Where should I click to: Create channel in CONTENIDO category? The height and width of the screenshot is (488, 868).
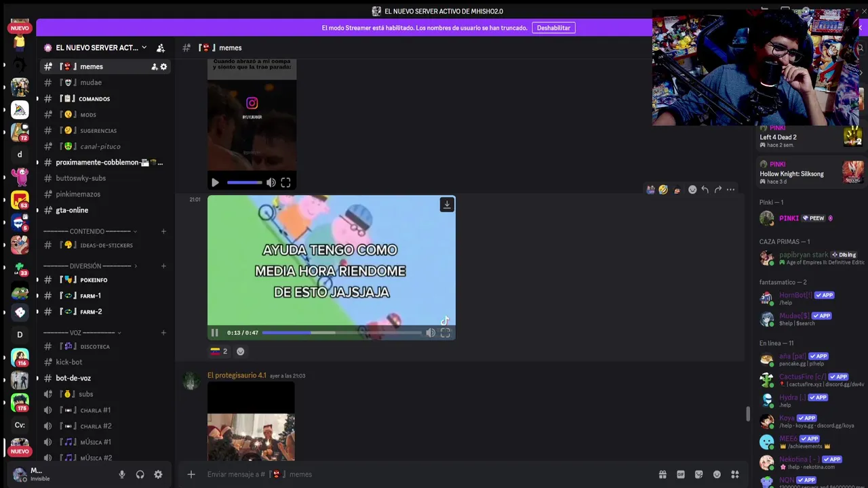tap(163, 231)
